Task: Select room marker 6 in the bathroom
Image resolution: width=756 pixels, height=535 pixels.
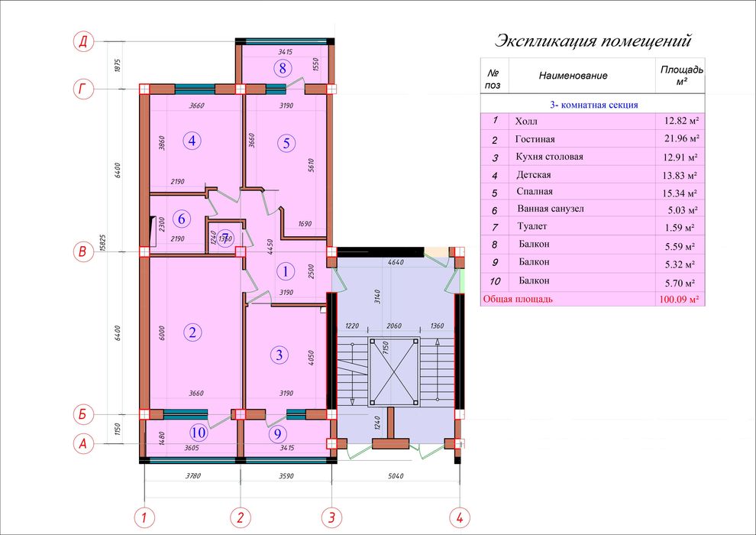Action: pyautogui.click(x=181, y=219)
